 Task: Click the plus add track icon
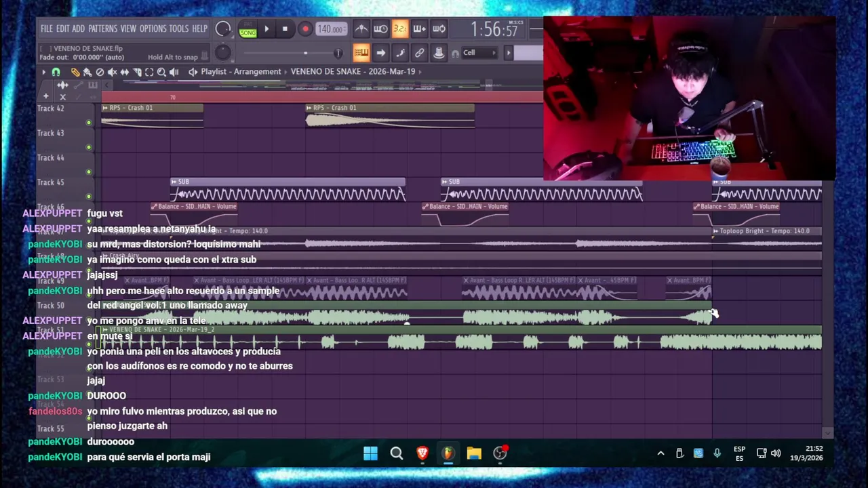click(x=46, y=96)
